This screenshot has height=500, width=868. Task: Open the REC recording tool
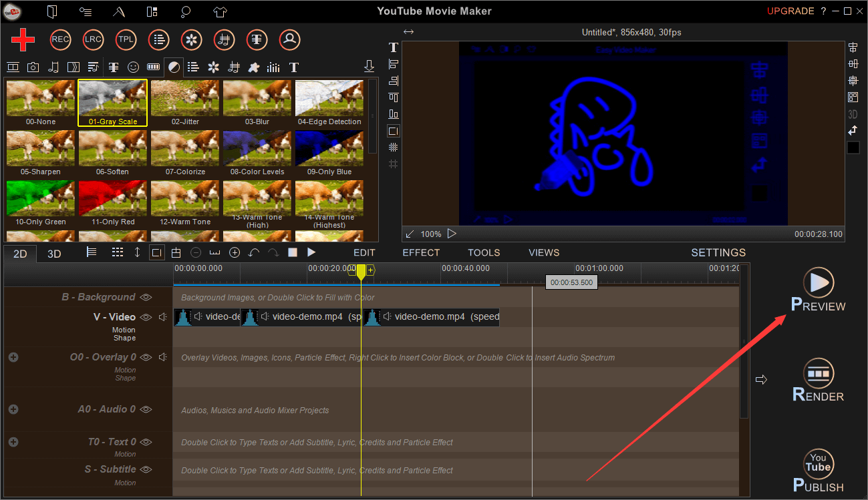[x=60, y=40]
